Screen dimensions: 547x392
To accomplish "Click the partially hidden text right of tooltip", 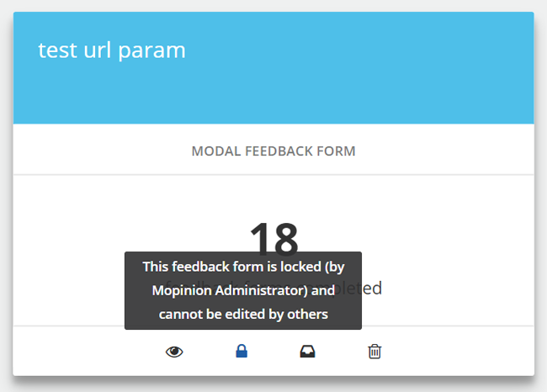I will point(372,289).
